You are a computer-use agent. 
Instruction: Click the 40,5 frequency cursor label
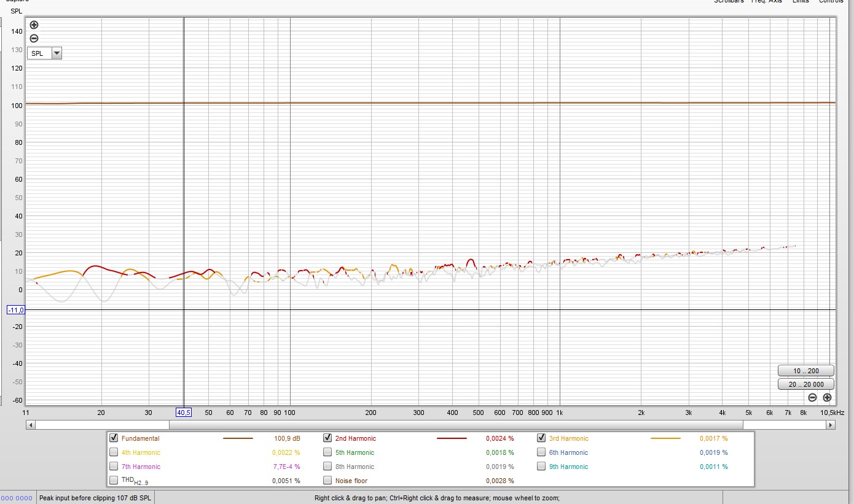(x=184, y=413)
